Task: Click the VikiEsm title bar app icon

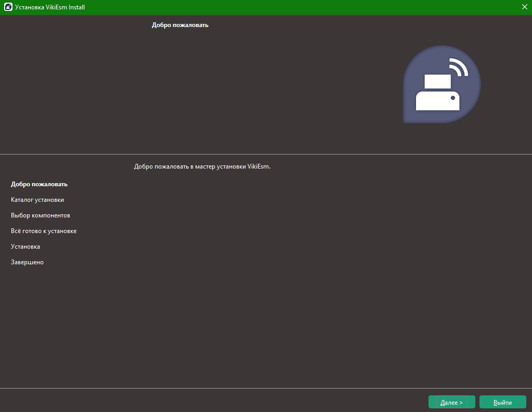Action: coord(8,7)
